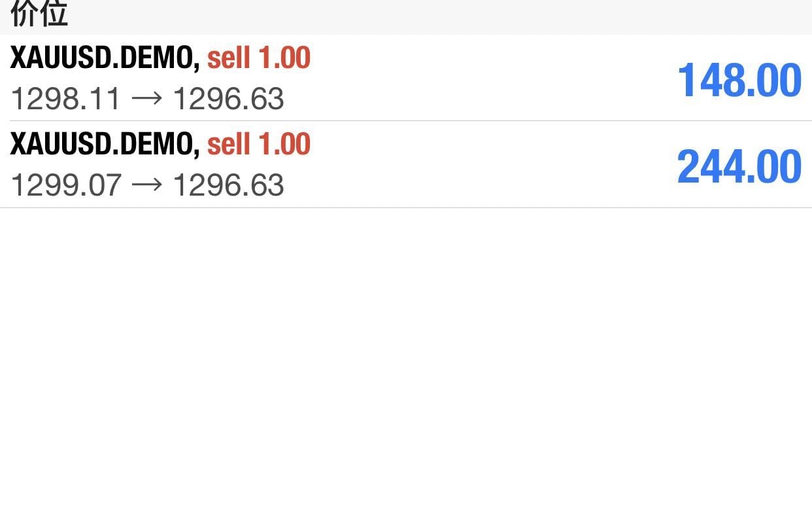Viewport: 812px width, 530px height.
Task: Select the XAUUSD.DEMO symbol with 244.00 profit
Action: (105, 145)
